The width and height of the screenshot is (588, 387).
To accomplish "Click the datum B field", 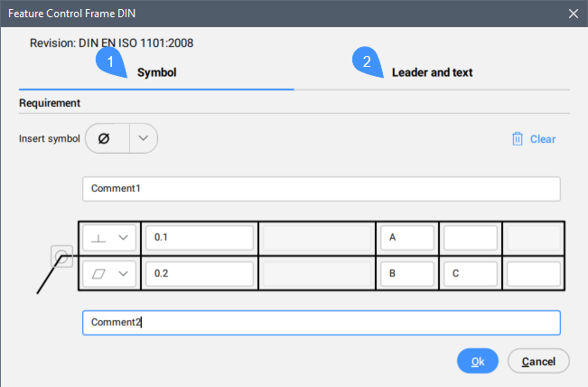I will (407, 274).
